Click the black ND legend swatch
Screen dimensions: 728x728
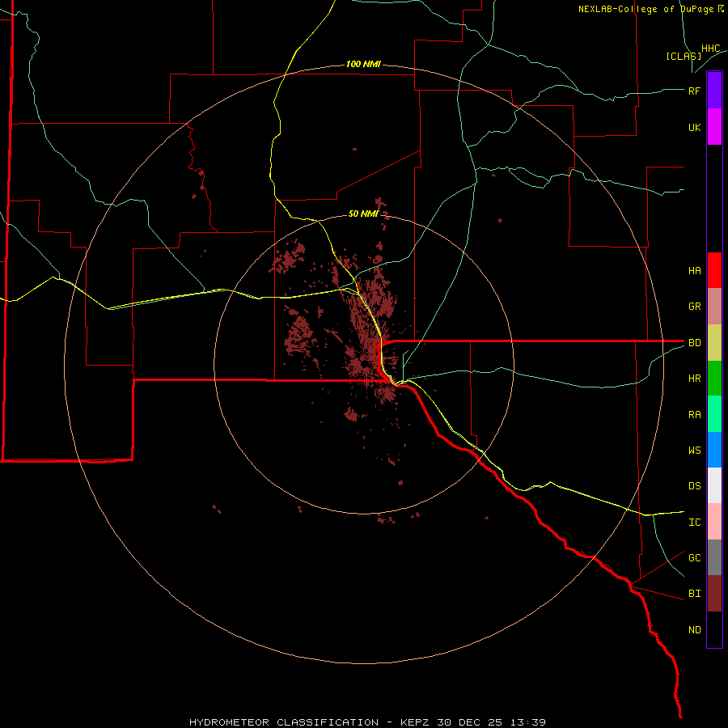(714, 629)
